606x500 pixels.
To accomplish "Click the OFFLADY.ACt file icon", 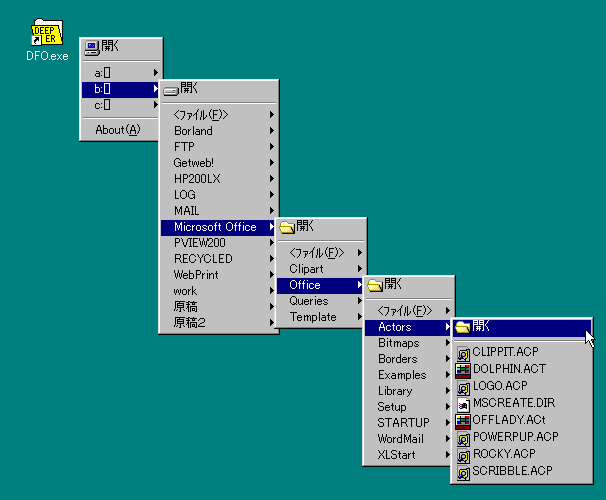I will [x=463, y=422].
